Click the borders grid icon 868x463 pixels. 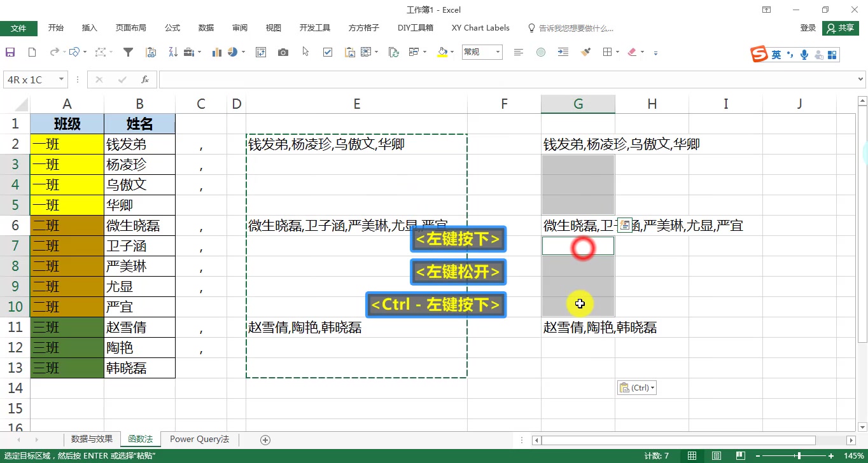608,52
